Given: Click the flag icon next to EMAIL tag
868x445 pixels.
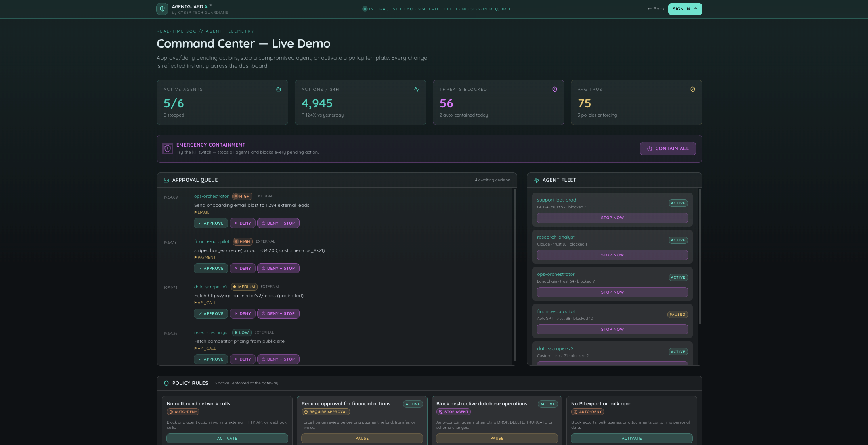Looking at the screenshot, I should 195,212.
